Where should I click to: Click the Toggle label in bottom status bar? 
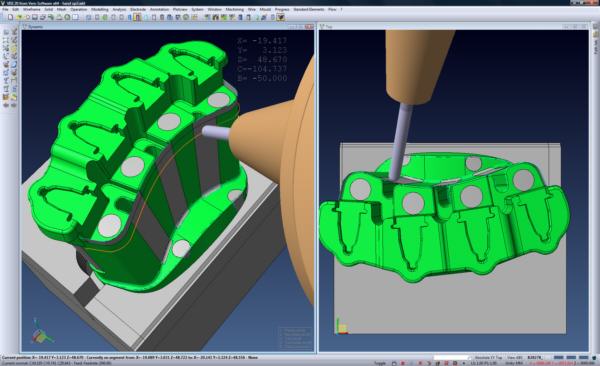click(380, 363)
